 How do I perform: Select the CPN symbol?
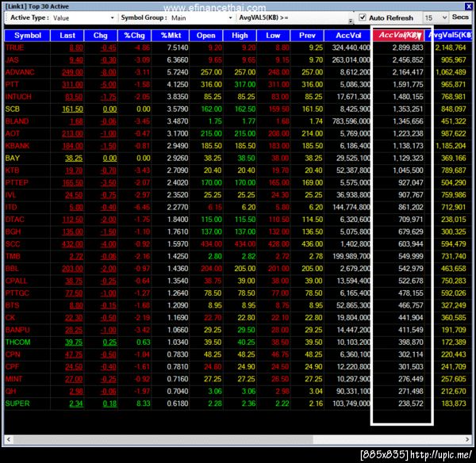tap(13, 354)
